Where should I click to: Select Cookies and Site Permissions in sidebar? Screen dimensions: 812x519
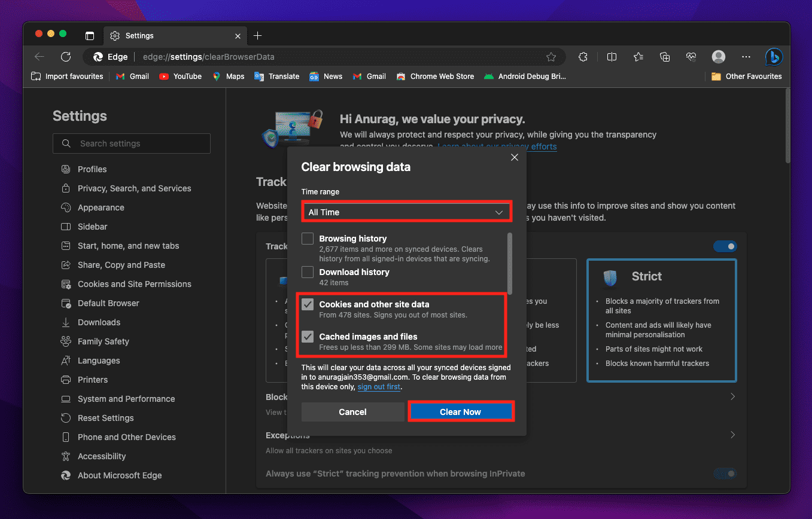(134, 284)
